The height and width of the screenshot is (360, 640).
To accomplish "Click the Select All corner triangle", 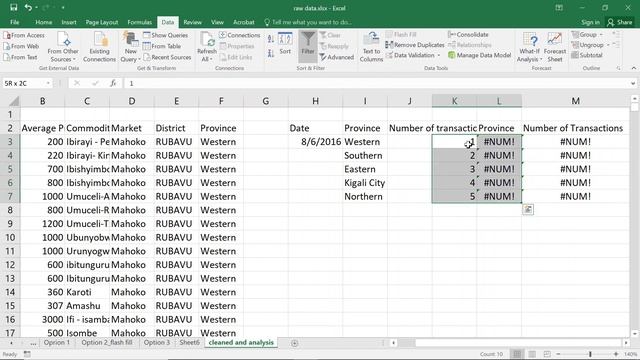I will 13,101.
